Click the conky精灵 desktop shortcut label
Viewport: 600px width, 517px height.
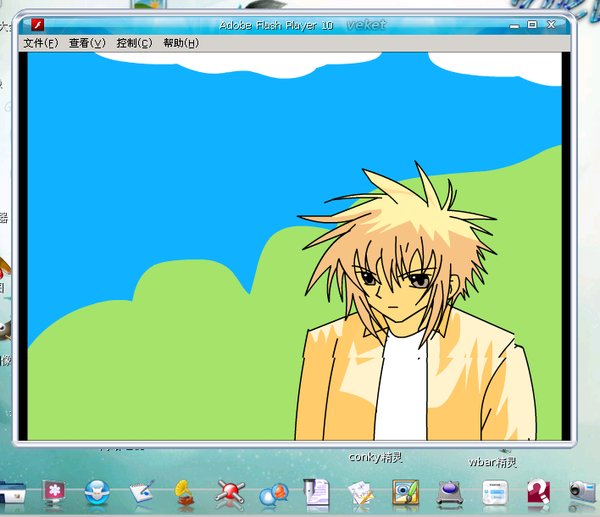tap(375, 457)
